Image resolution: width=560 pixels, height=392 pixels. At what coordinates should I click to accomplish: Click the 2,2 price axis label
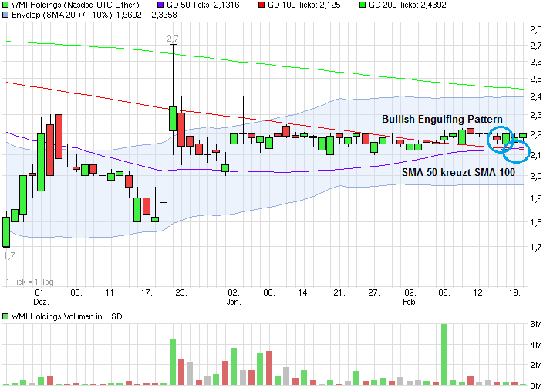click(x=536, y=135)
